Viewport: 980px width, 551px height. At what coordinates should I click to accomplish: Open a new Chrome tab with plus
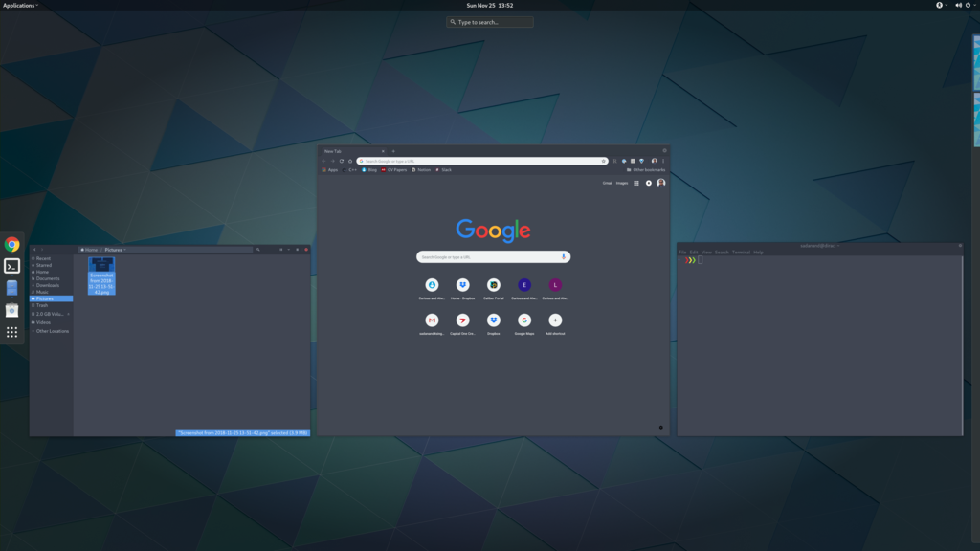click(393, 151)
